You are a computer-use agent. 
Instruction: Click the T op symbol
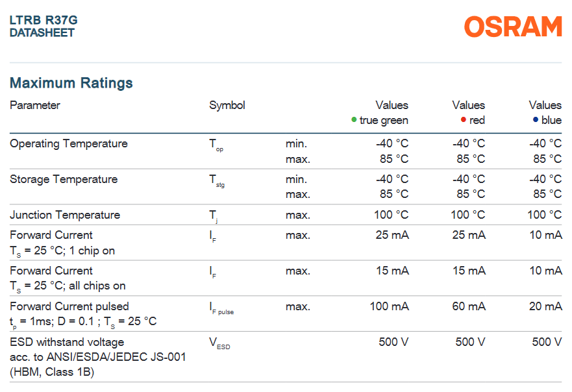click(216, 145)
